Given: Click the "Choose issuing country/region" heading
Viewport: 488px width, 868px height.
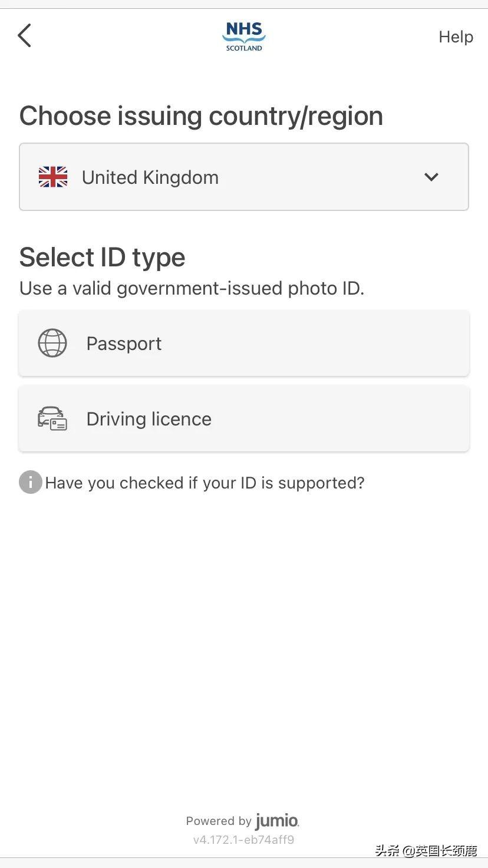Looking at the screenshot, I should click(x=201, y=115).
